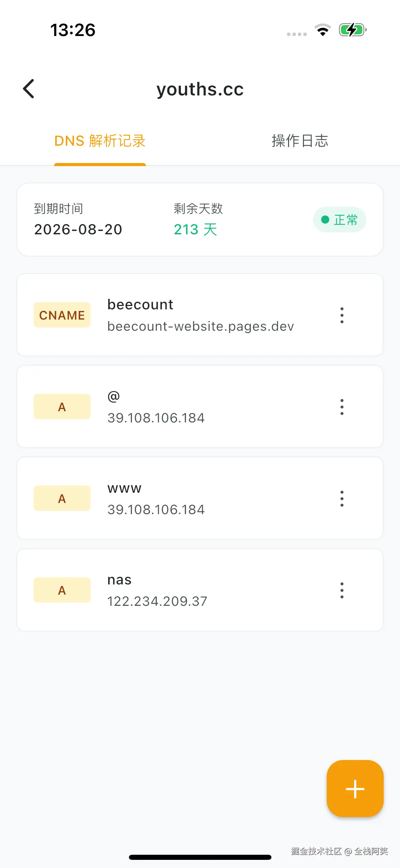This screenshot has height=868, width=400.
Task: Tap the orange plus button to add record
Action: coord(355,789)
